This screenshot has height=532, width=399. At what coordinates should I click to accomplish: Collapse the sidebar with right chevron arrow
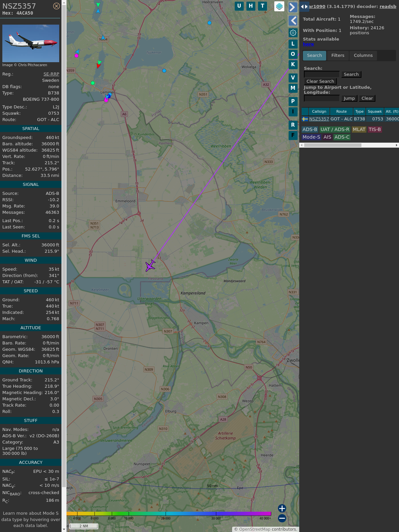pos(293,7)
